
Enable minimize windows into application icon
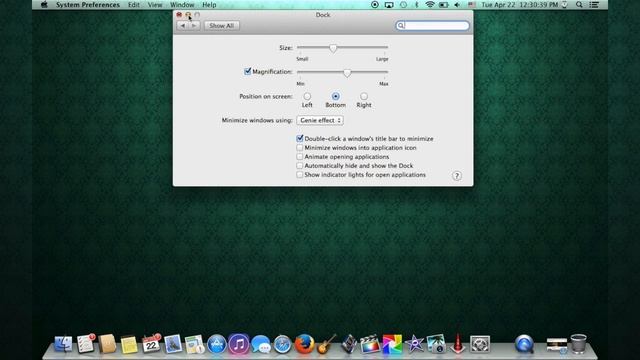pyautogui.click(x=300, y=148)
